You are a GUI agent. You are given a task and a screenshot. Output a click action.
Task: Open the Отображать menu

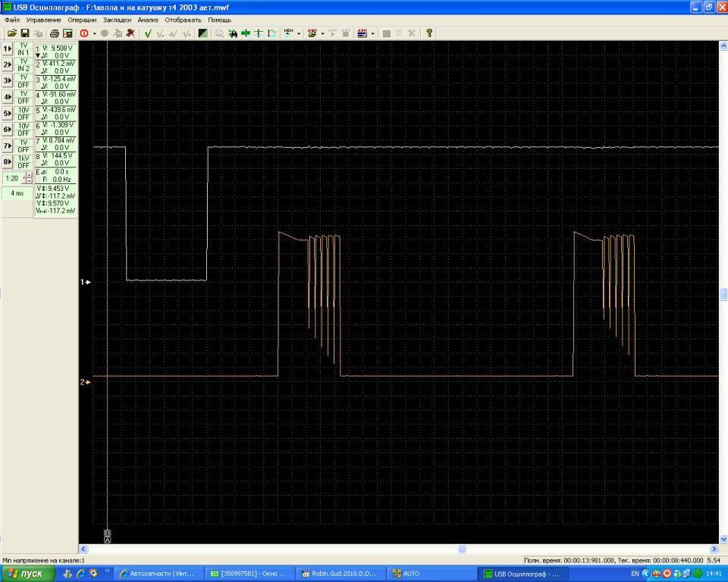pos(183,20)
